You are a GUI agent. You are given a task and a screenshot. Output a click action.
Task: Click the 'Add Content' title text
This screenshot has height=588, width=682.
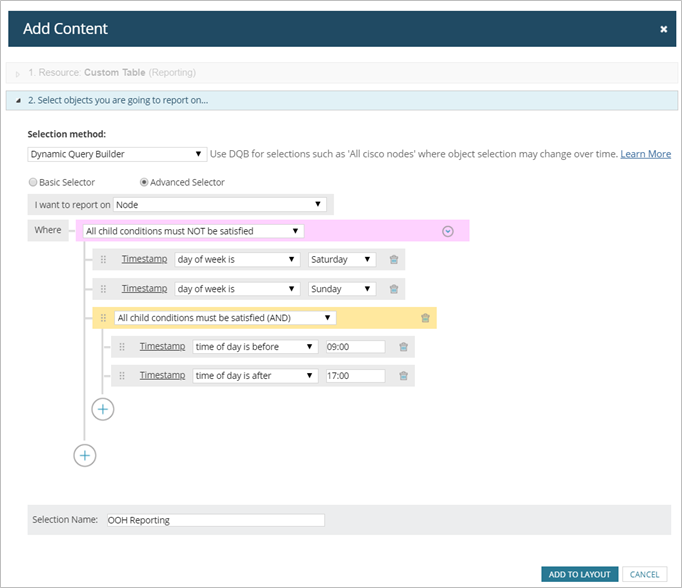click(65, 29)
